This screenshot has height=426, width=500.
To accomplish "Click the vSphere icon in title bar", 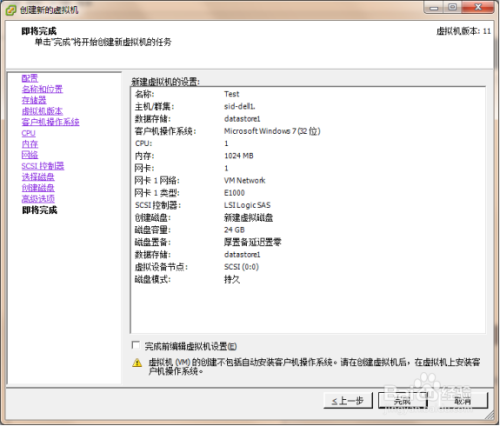I will [x=10, y=10].
